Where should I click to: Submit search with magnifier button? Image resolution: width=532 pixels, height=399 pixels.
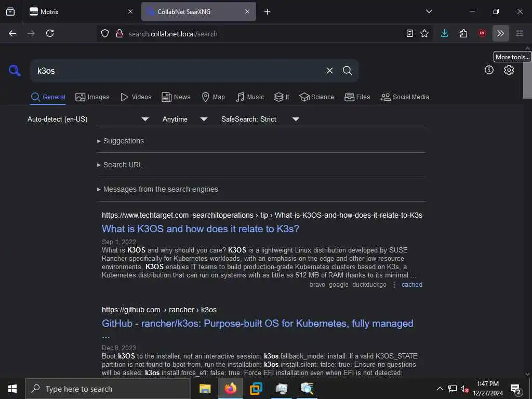347,71
